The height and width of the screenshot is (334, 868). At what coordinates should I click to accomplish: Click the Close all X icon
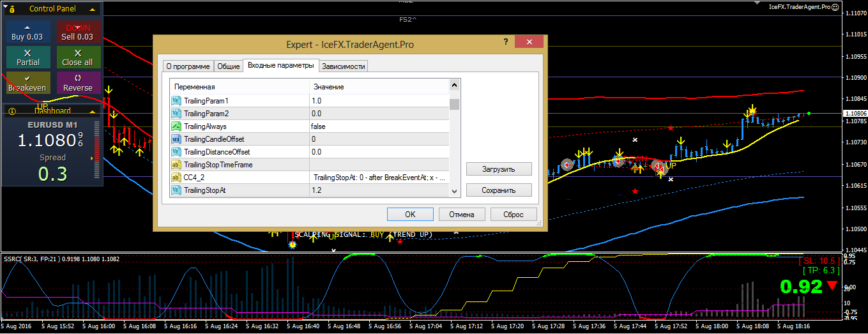pyautogui.click(x=78, y=53)
